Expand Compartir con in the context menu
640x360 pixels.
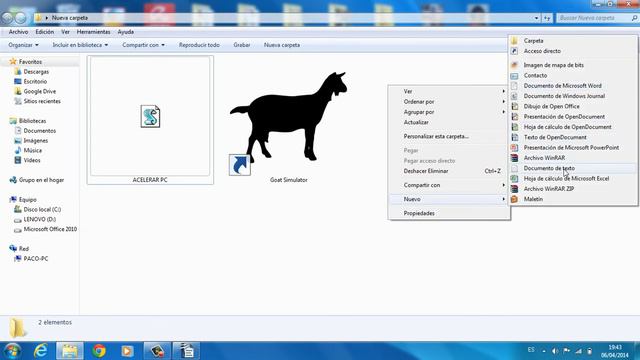coord(449,185)
